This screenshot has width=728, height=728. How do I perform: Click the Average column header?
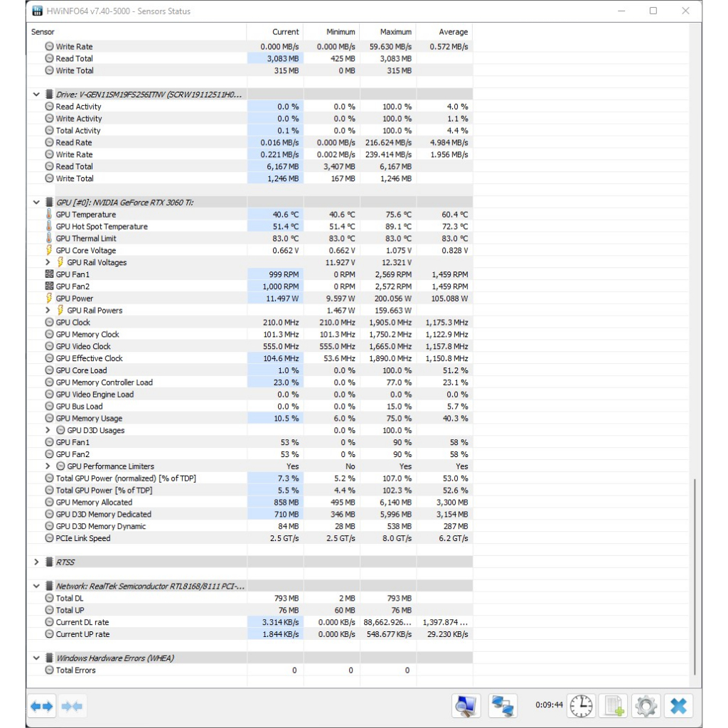pyautogui.click(x=444, y=31)
